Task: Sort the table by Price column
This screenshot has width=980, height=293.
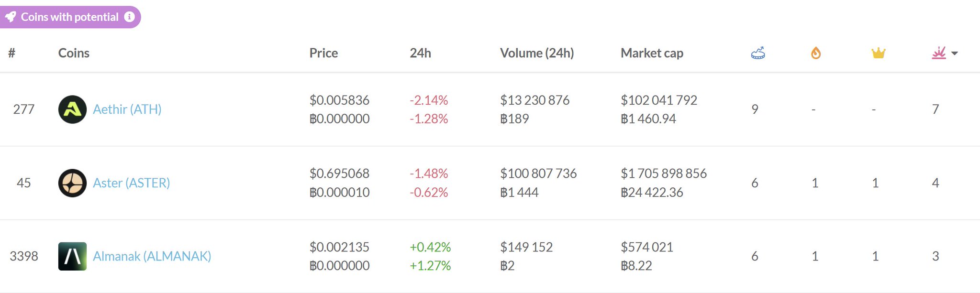Action: pyautogui.click(x=323, y=53)
